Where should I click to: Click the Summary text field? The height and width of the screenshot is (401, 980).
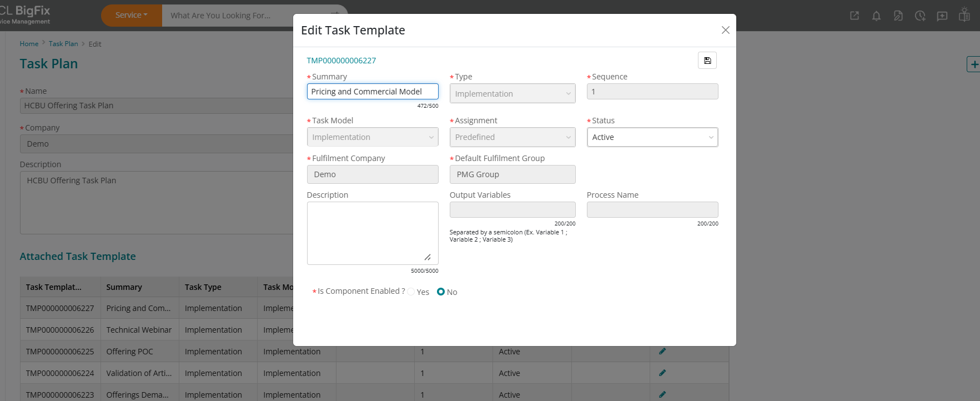pyautogui.click(x=372, y=92)
